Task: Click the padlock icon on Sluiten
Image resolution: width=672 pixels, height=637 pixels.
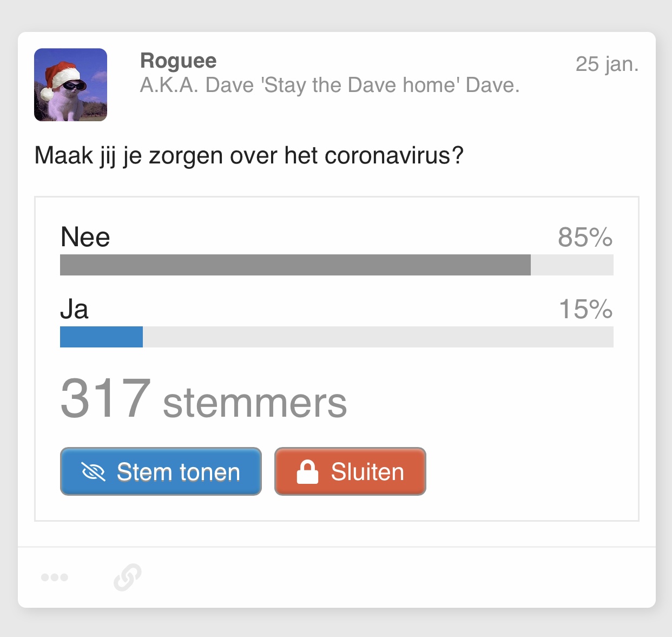Action: coord(307,472)
